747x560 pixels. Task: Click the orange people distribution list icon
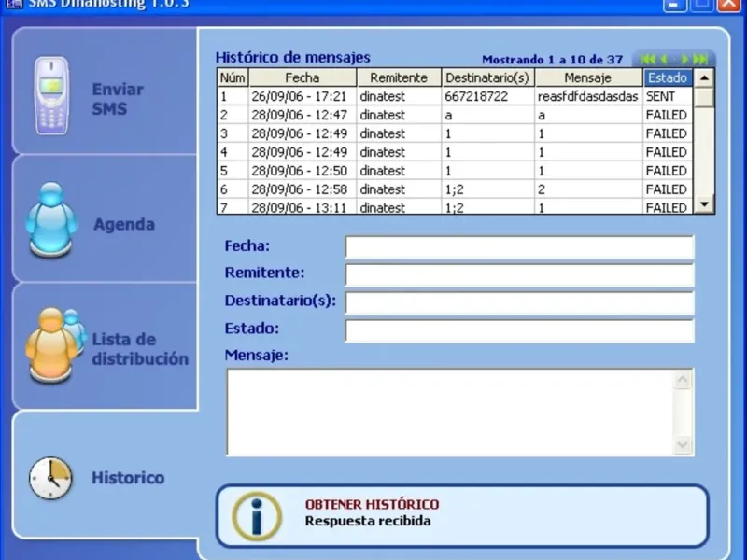(56, 345)
